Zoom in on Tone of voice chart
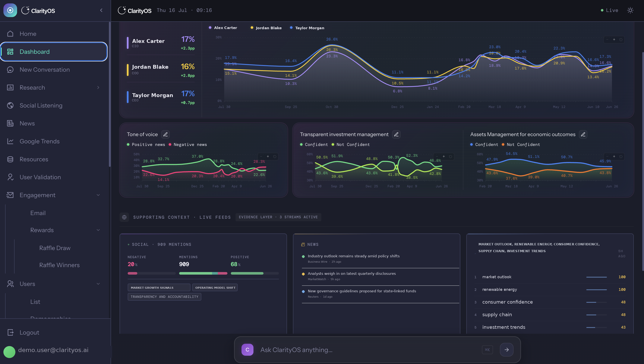Image resolution: width=644 pixels, height=364 pixels. click(x=268, y=156)
